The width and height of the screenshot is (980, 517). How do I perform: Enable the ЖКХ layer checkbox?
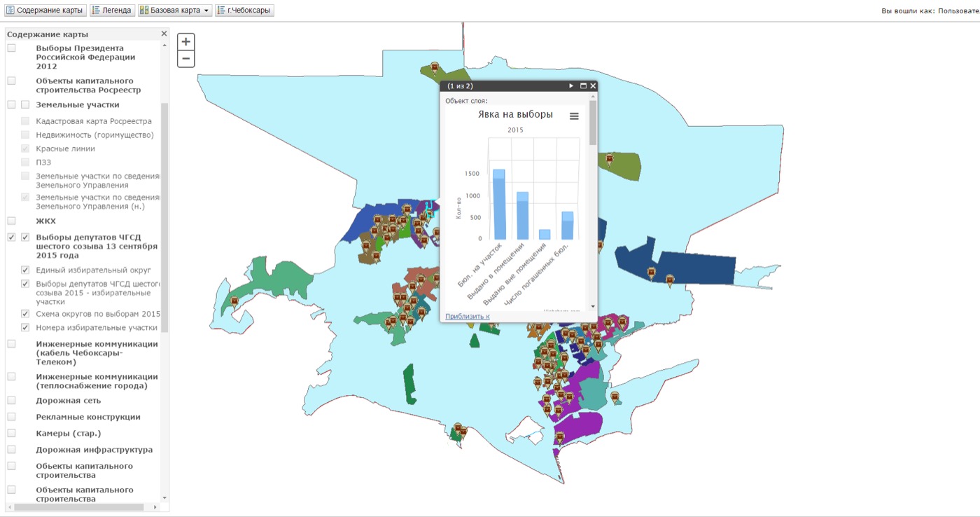pyautogui.click(x=11, y=221)
